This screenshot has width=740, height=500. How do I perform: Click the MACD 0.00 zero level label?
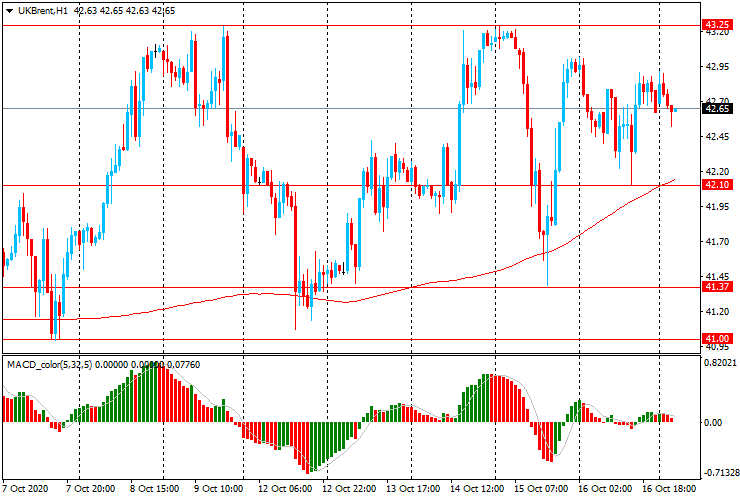point(714,422)
